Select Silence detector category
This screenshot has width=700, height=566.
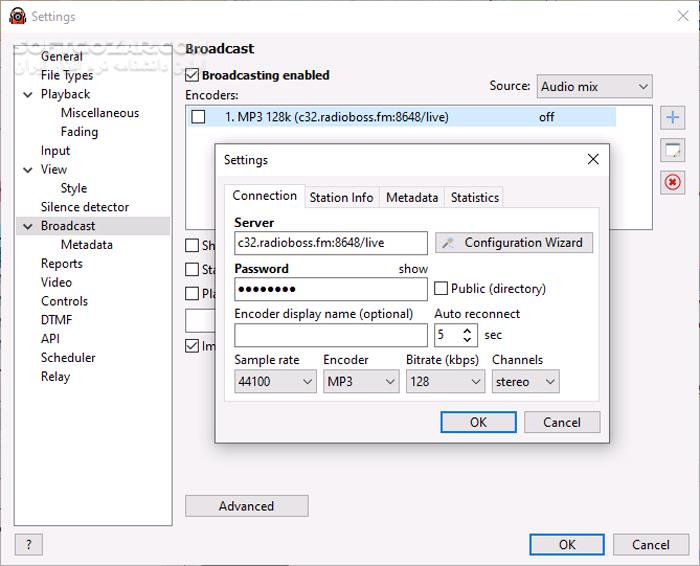(x=85, y=207)
